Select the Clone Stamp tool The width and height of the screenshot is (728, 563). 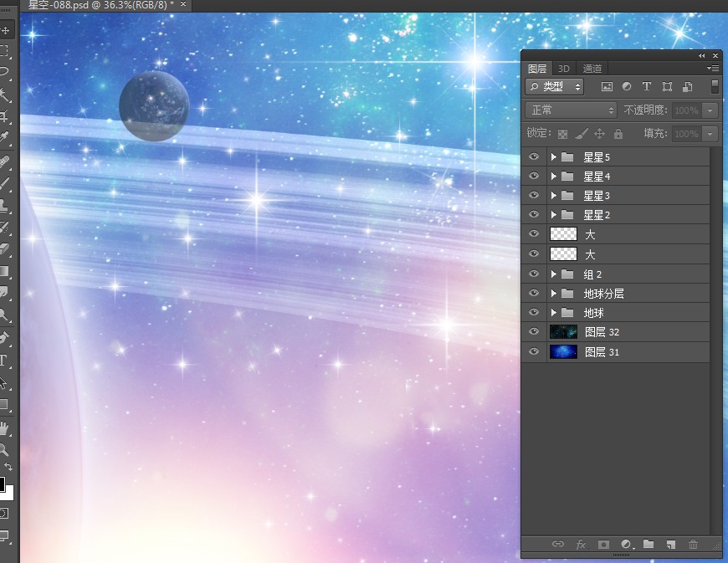[5, 205]
